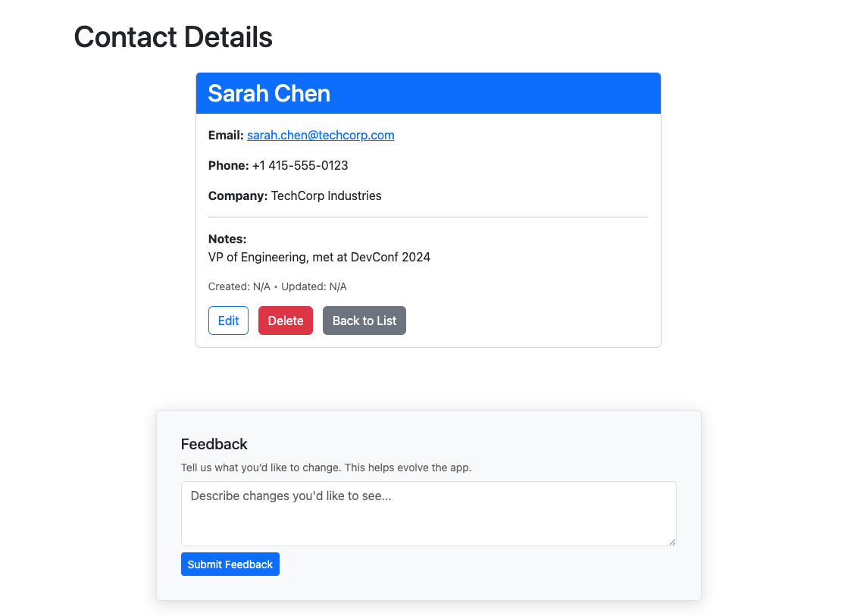Click the Email: label
The height and width of the screenshot is (616, 857).
[x=226, y=135]
